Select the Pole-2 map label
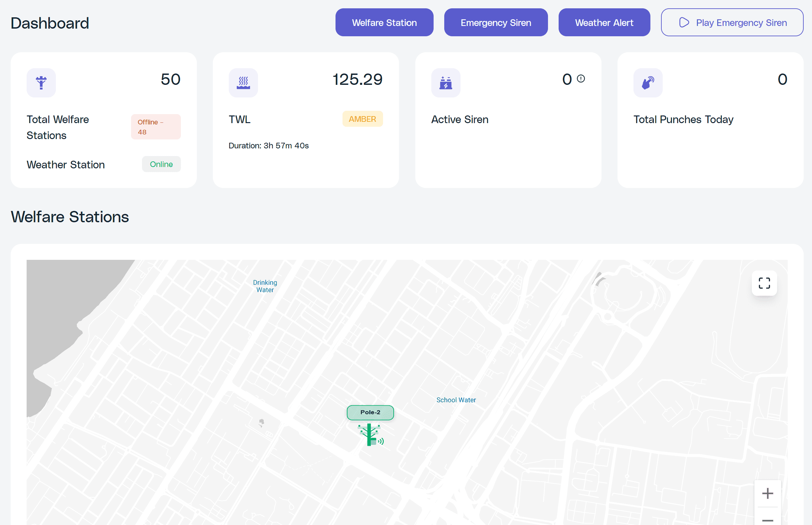The width and height of the screenshot is (812, 525). pyautogui.click(x=370, y=413)
